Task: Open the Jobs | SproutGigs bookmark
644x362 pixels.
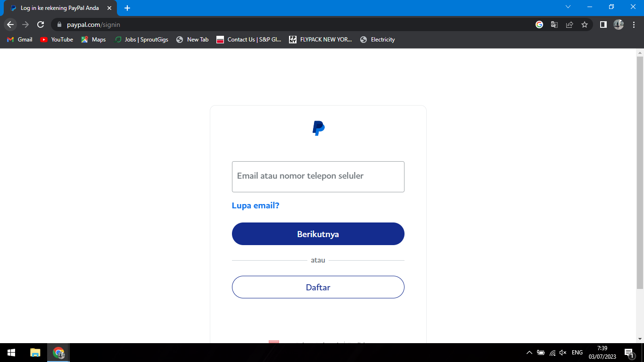Action: (141, 40)
